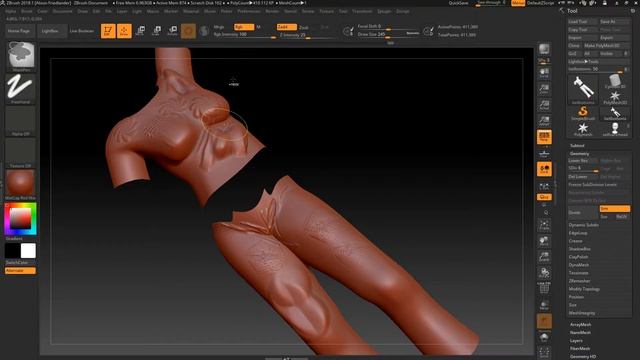Expand the DynaMesh section
The height and width of the screenshot is (360, 640).
click(579, 265)
